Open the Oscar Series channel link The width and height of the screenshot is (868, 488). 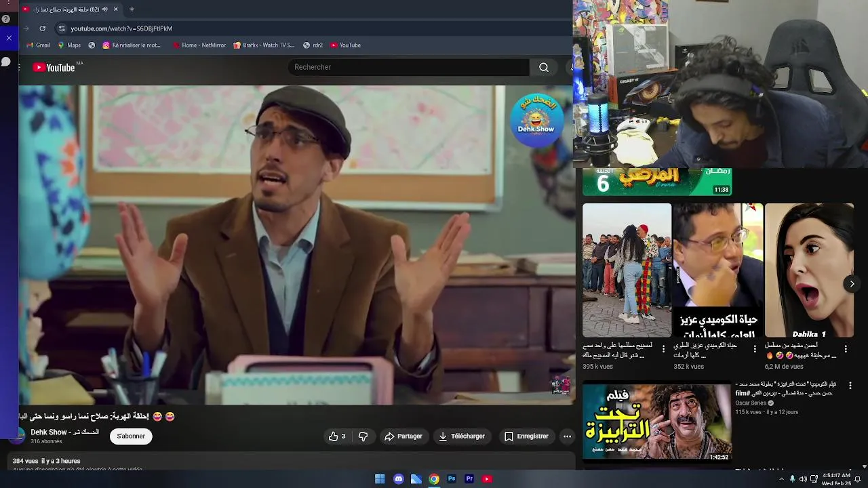click(751, 403)
